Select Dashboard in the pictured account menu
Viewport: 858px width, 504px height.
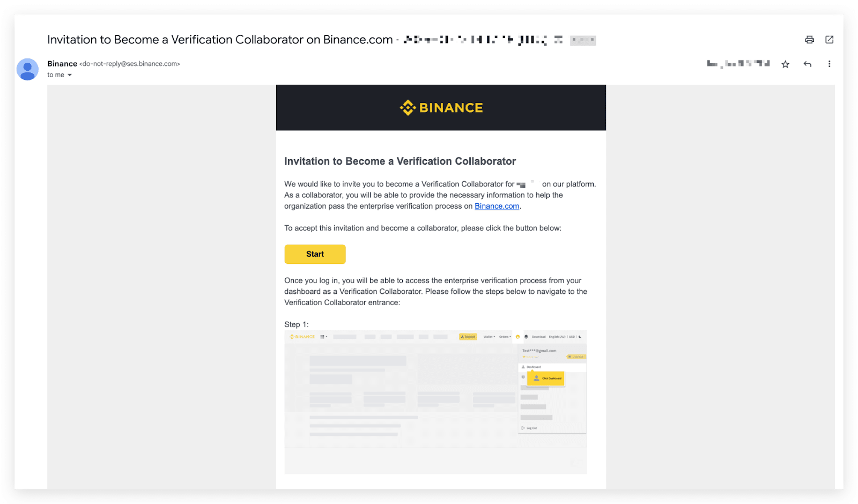pyautogui.click(x=534, y=367)
